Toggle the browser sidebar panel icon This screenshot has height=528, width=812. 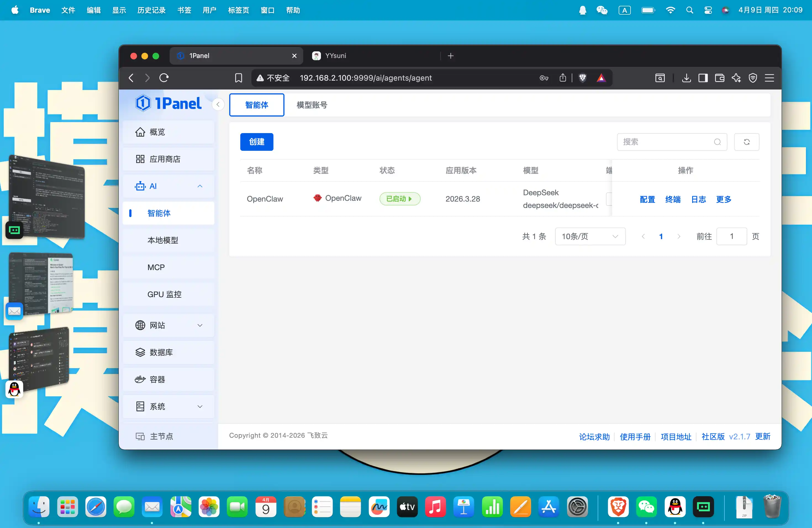pos(703,78)
